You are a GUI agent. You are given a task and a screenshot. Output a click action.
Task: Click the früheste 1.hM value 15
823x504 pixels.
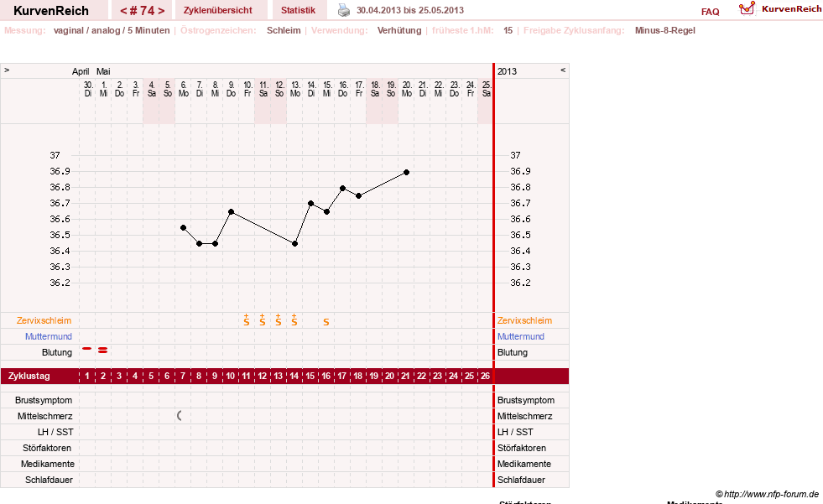508,30
